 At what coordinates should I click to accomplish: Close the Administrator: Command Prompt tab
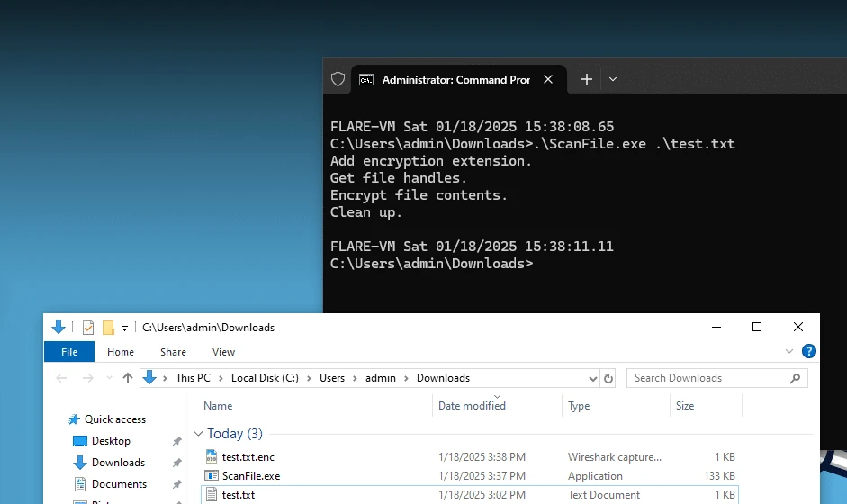tap(548, 79)
